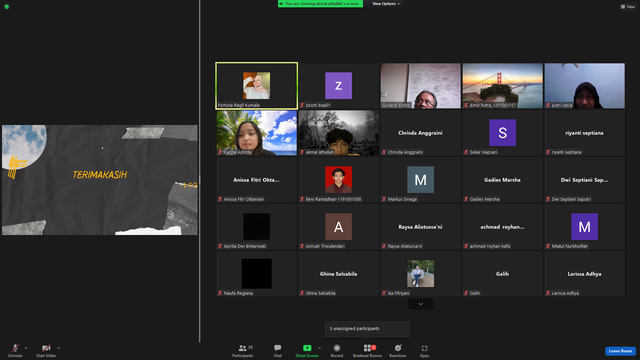The width and height of the screenshot is (640, 360).
Task: Open the Chat panel
Action: pyautogui.click(x=278, y=350)
